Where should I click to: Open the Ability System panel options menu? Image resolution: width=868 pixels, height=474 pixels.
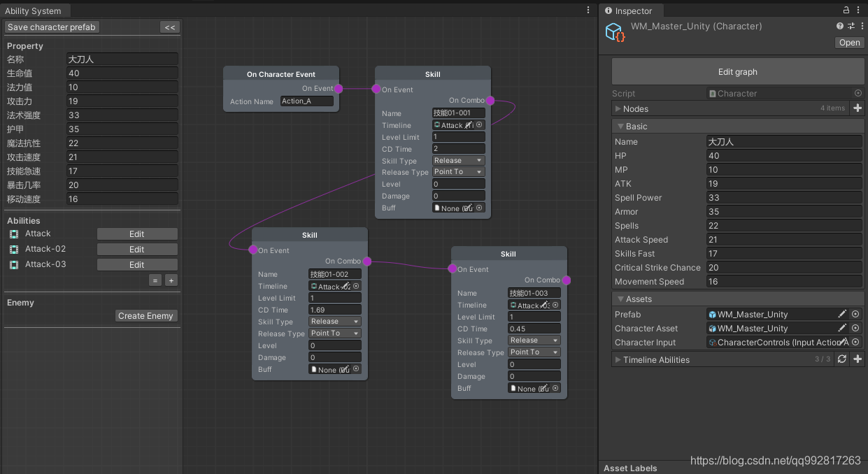pyautogui.click(x=588, y=10)
